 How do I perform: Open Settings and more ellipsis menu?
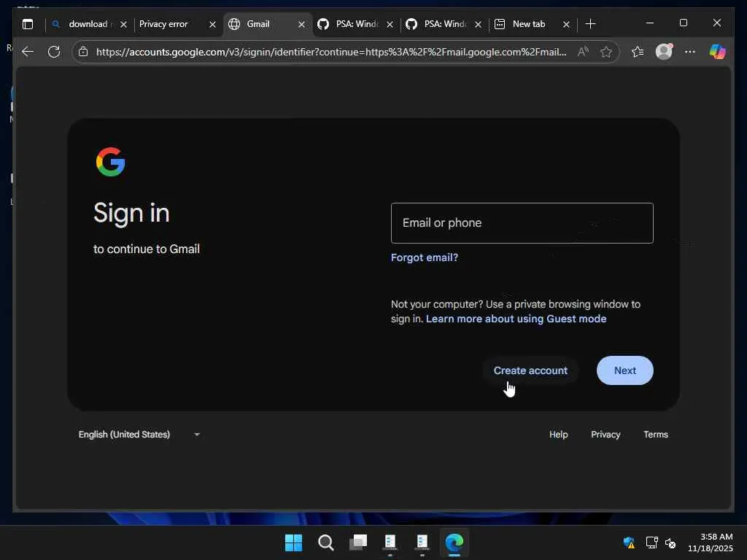tap(690, 52)
